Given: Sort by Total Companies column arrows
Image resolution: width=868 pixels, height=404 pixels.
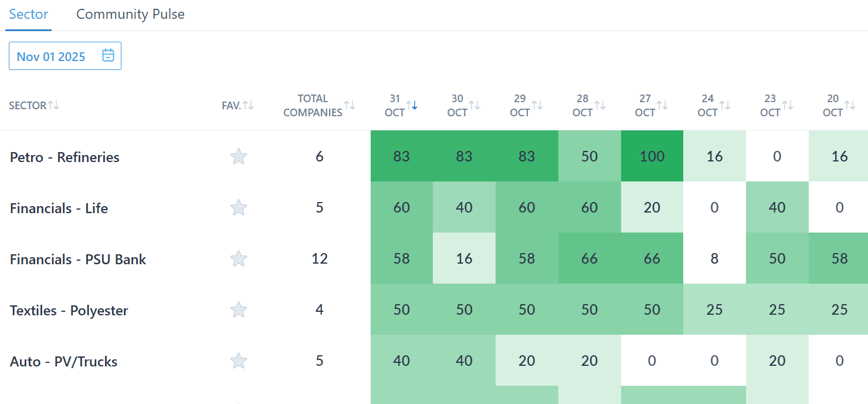Looking at the screenshot, I should coord(350,105).
